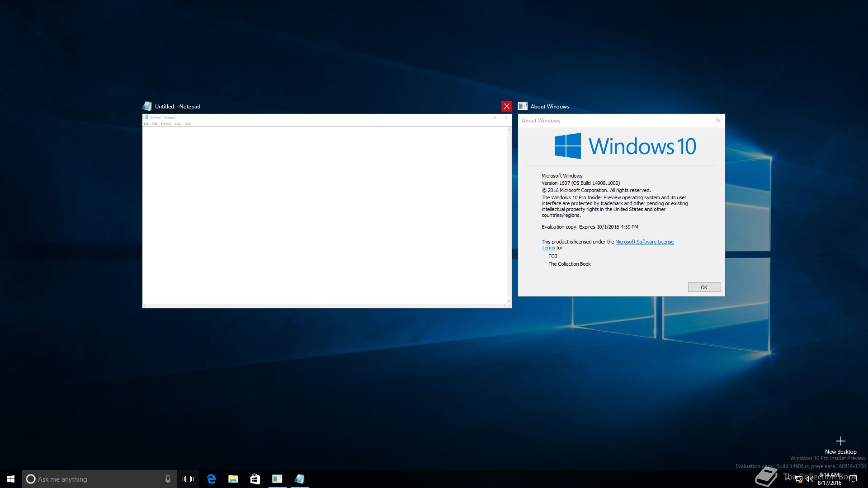Open the Start menu

point(11,479)
